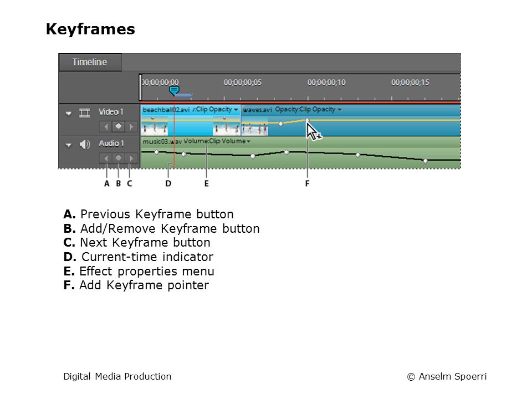Screen dimensions: 532x399
Task: Click the Audio 1 track label
Action: pyautogui.click(x=111, y=144)
